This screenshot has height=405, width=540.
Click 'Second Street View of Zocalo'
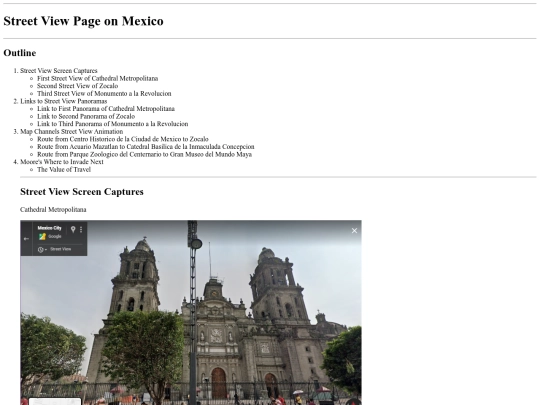coord(77,86)
